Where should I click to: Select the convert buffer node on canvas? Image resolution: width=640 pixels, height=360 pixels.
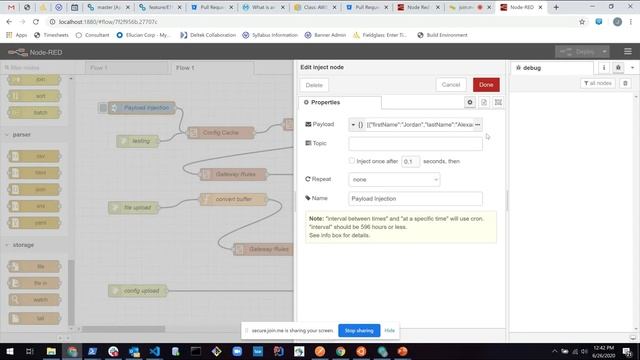coord(233,199)
